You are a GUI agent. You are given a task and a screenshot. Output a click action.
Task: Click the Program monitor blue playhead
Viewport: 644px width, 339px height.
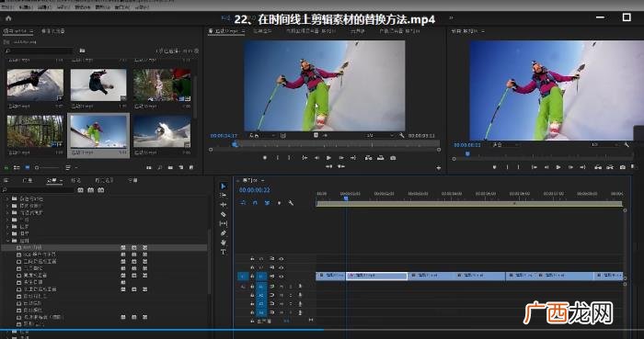pyautogui.click(x=467, y=153)
